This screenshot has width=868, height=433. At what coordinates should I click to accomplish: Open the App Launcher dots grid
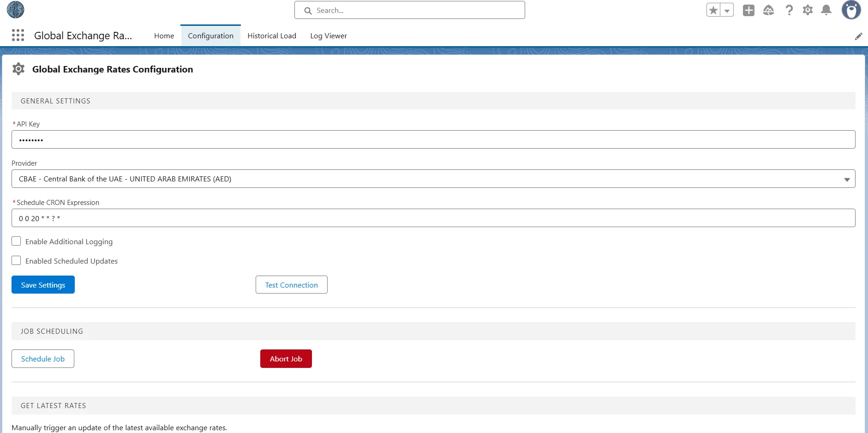tap(18, 36)
